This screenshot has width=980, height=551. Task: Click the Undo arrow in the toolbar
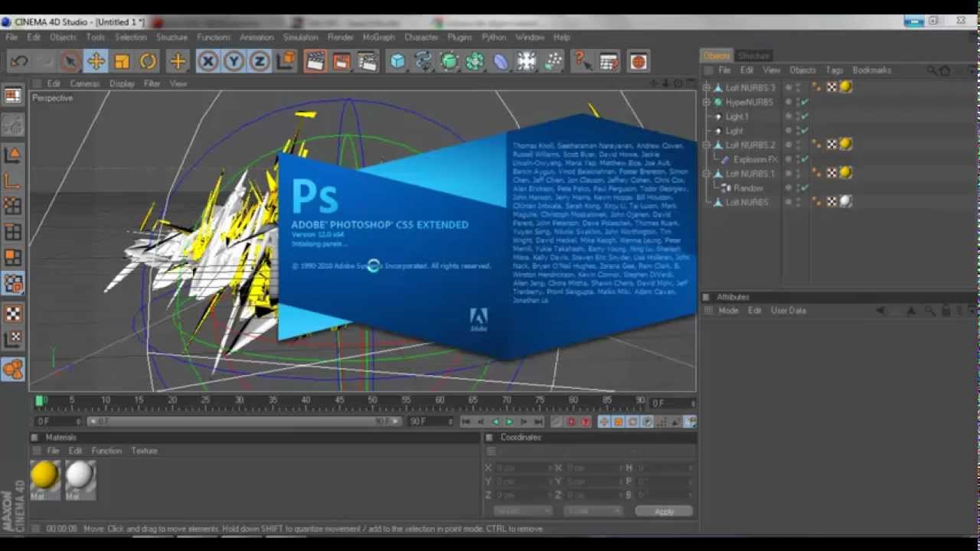pos(19,61)
